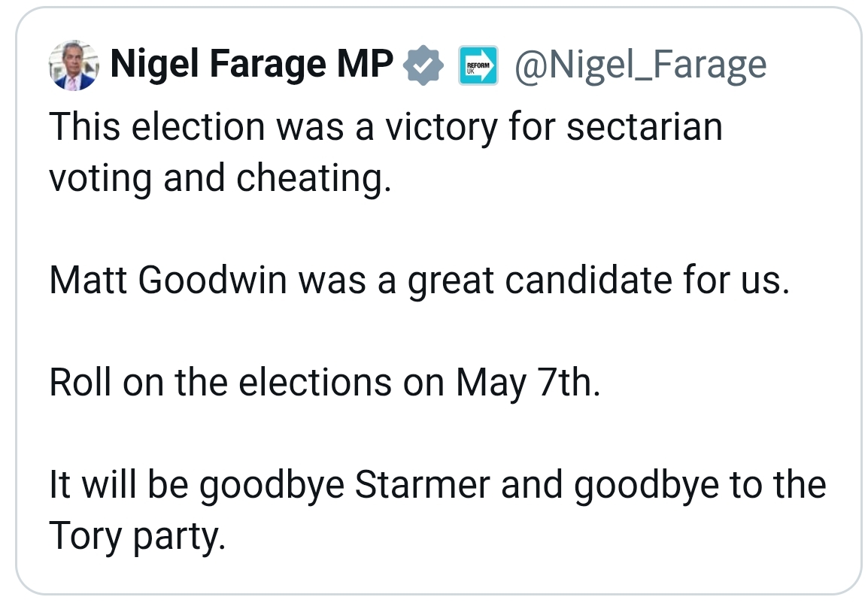This screenshot has height=606, width=868.
Task: Click the word 'Starmer' in the tweet
Action: pos(422,484)
